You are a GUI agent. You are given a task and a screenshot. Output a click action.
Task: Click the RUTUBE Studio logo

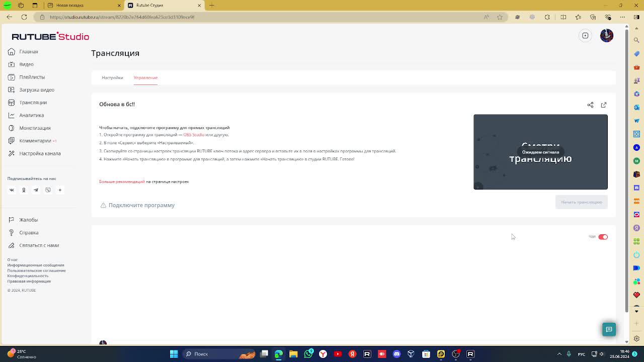coord(50,36)
